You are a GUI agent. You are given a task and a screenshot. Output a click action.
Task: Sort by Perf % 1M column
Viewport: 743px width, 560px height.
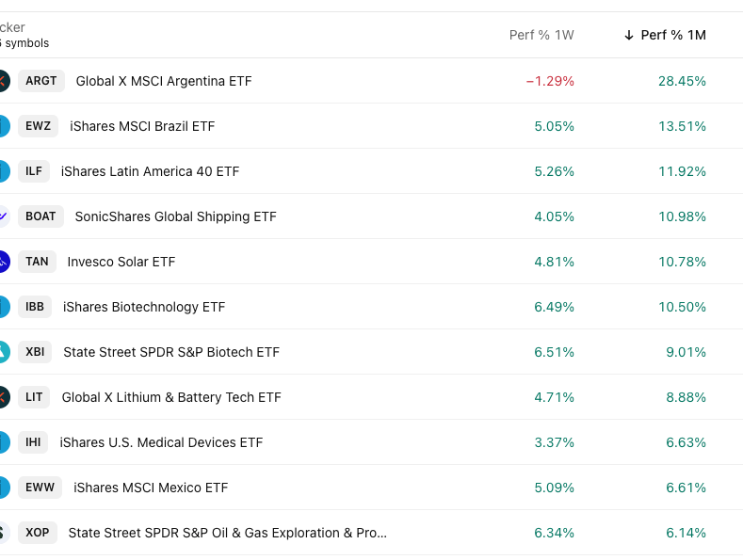click(x=672, y=35)
